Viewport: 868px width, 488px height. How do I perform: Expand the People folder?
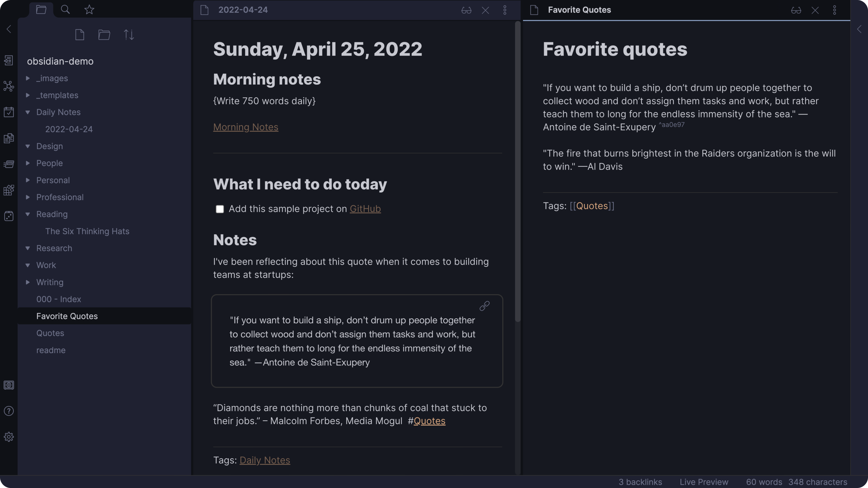(28, 163)
